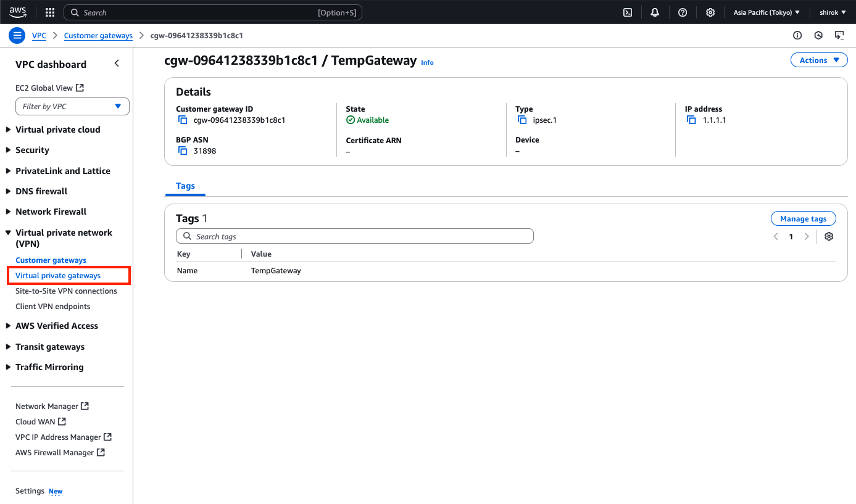Click the AWS logo home icon

point(17,12)
